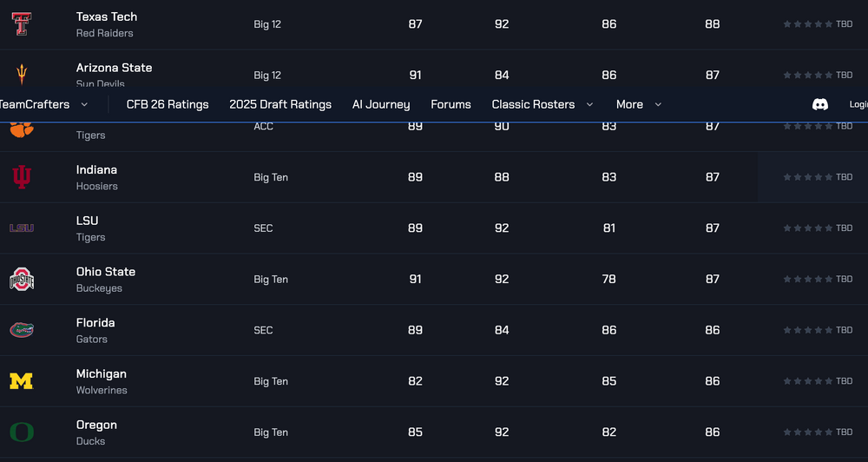868x462 pixels.
Task: Expand the Classic Rosters dropdown
Action: tap(542, 104)
